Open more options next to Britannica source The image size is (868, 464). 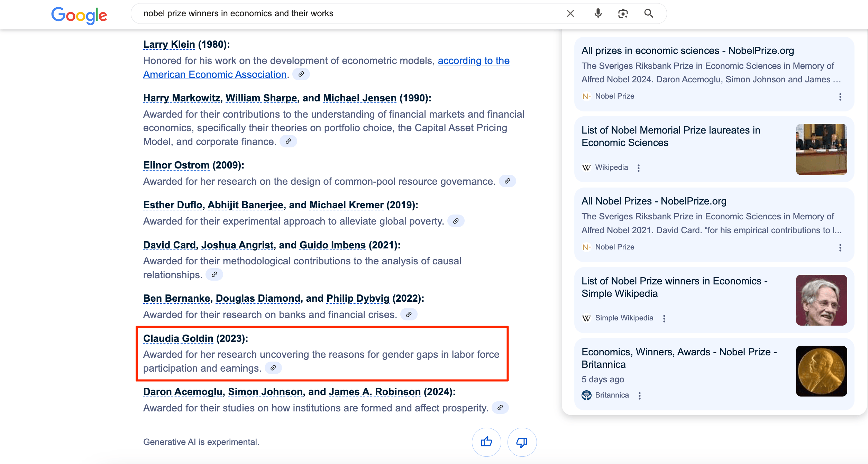pos(639,395)
